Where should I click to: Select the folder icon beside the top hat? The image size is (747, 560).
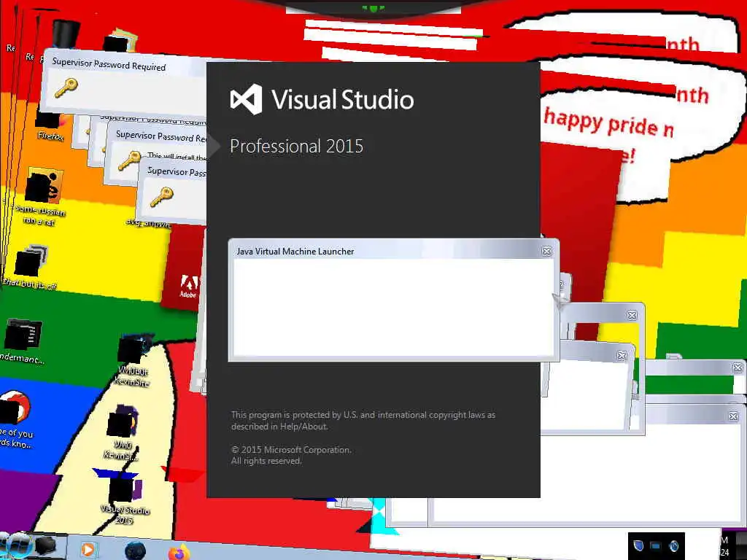click(x=119, y=41)
